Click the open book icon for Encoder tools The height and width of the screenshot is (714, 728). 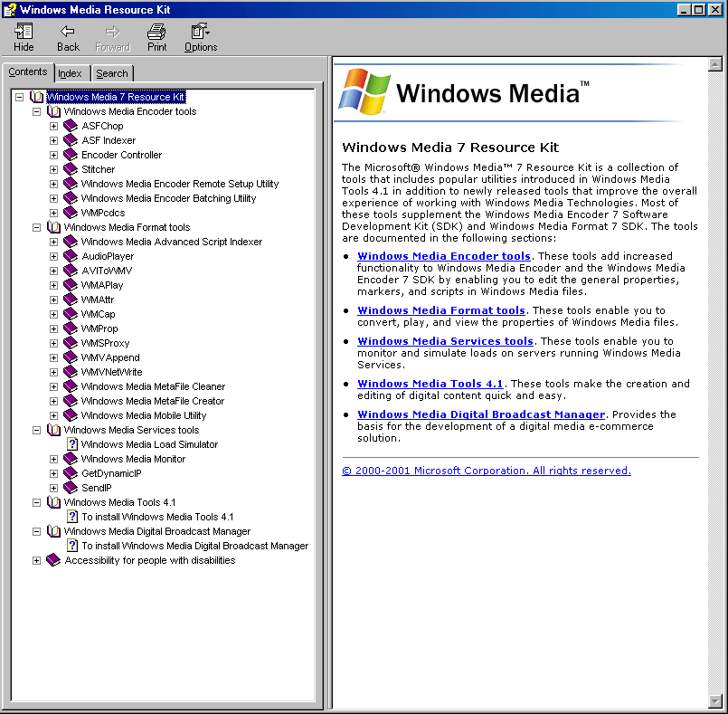pyautogui.click(x=54, y=111)
